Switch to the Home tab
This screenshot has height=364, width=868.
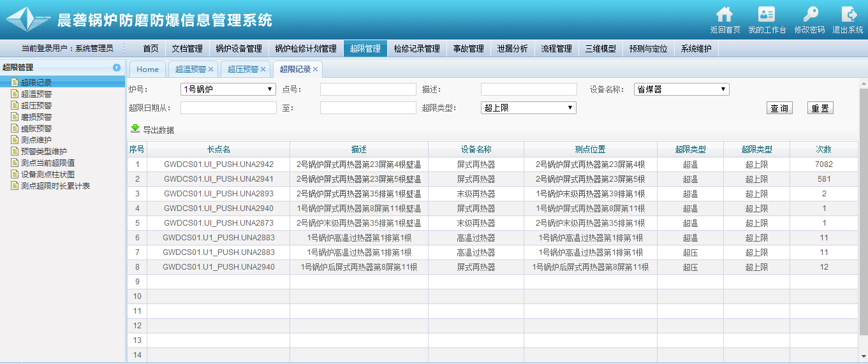(x=147, y=69)
